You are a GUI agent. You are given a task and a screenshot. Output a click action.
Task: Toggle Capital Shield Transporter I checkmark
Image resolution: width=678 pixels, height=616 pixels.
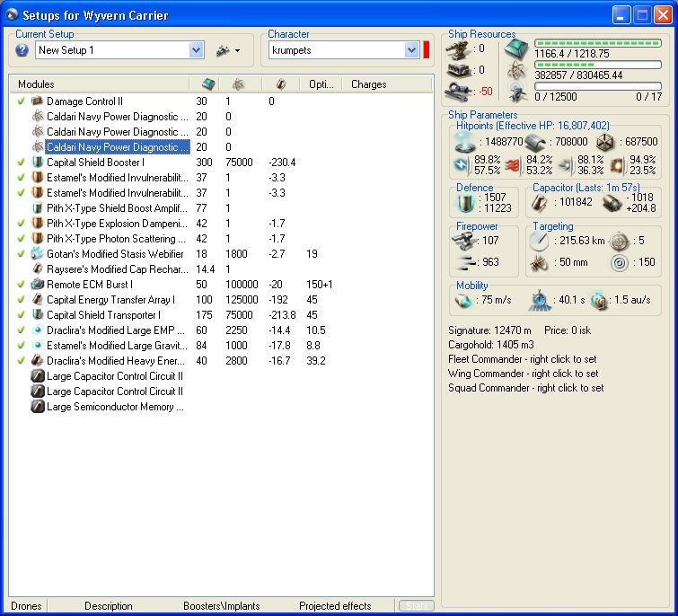21,314
